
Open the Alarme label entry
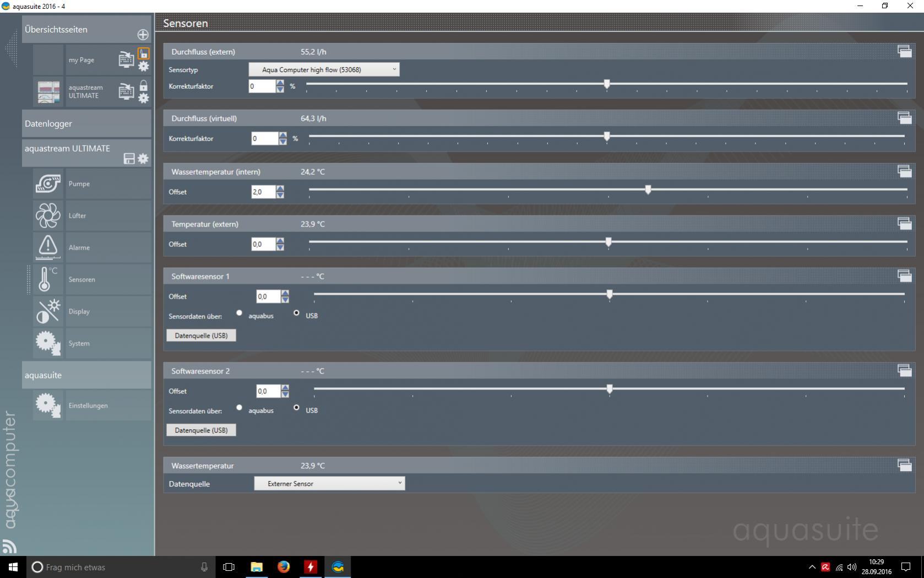pos(108,247)
